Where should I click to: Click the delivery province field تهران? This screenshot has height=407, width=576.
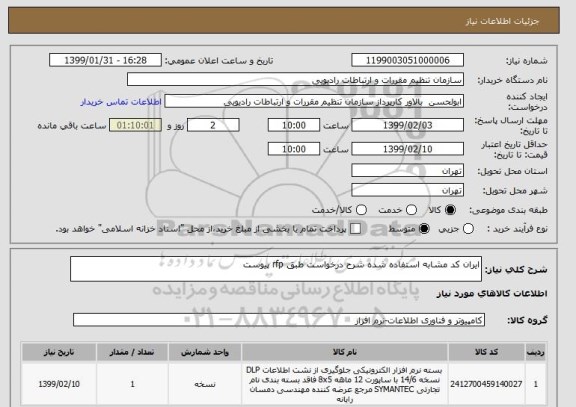[407, 171]
